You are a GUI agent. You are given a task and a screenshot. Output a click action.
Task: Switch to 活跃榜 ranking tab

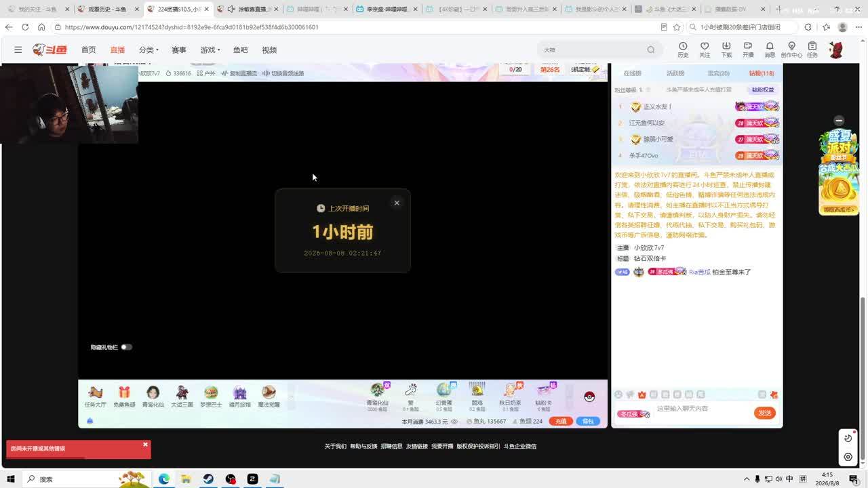(x=675, y=73)
